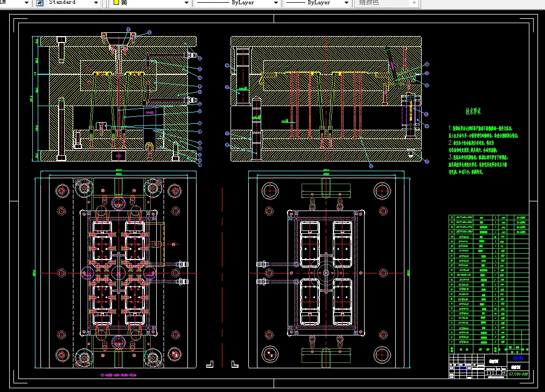Click top-left guide pin circle in right plan view
The height and width of the screenshot is (392, 545).
[269, 190]
